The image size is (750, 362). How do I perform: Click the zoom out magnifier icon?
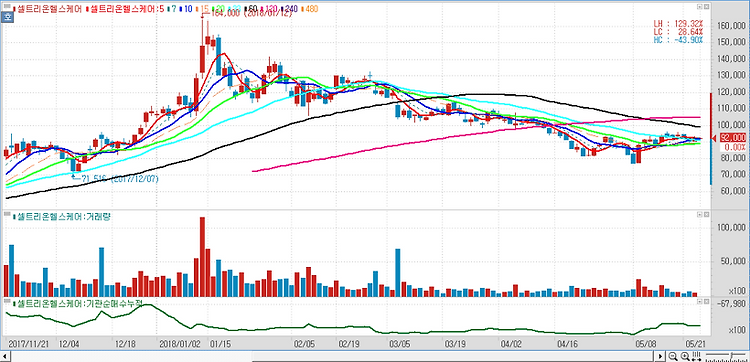click(x=673, y=356)
